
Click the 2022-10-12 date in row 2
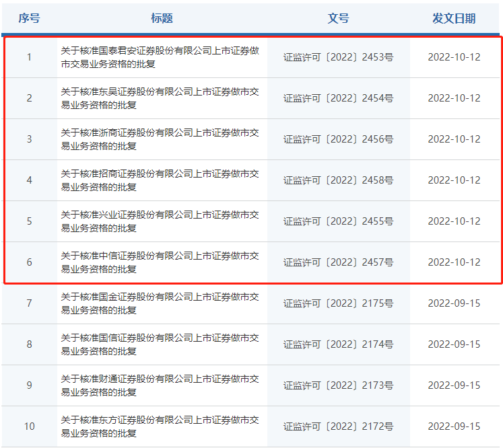coord(454,98)
